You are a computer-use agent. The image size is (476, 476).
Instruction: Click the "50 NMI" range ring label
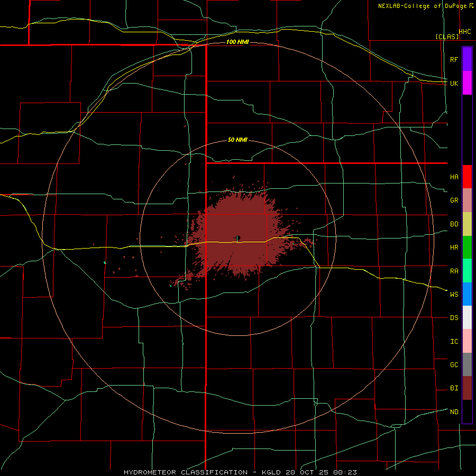[x=237, y=140]
